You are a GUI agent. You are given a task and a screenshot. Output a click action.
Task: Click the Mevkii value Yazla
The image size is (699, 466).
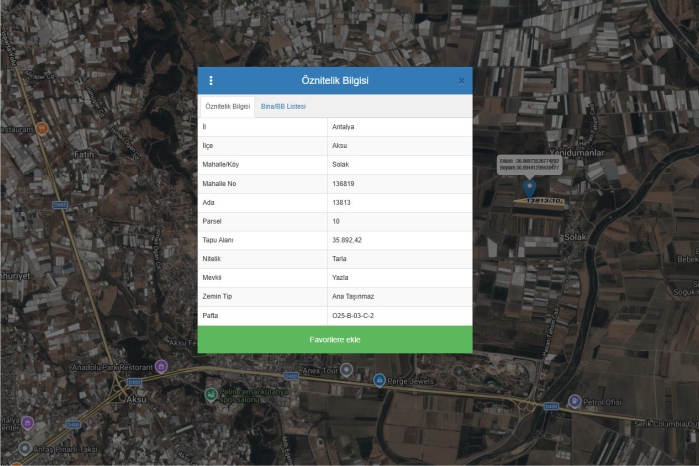coord(340,277)
